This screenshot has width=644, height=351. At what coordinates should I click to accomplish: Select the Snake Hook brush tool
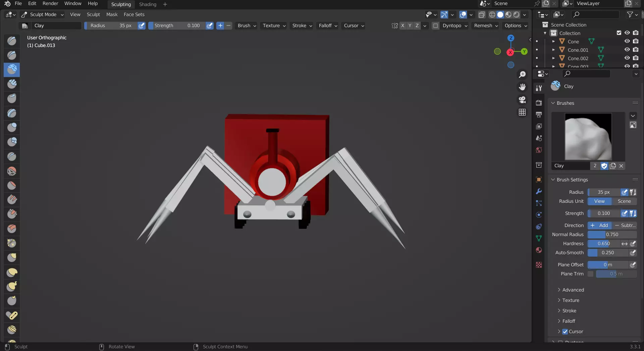12,287
